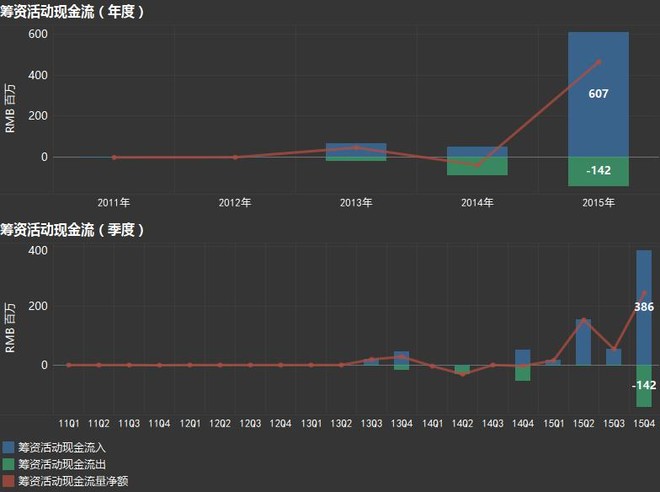Click legend label 筹资活动现金流量净额
660x492 pixels.
73,481
